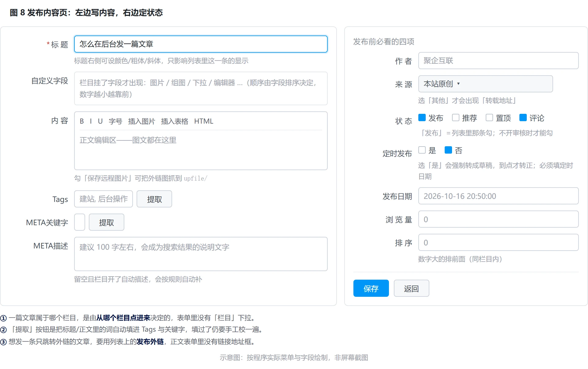Focus the 标题 input field
The width and height of the screenshot is (588, 369).
point(201,44)
